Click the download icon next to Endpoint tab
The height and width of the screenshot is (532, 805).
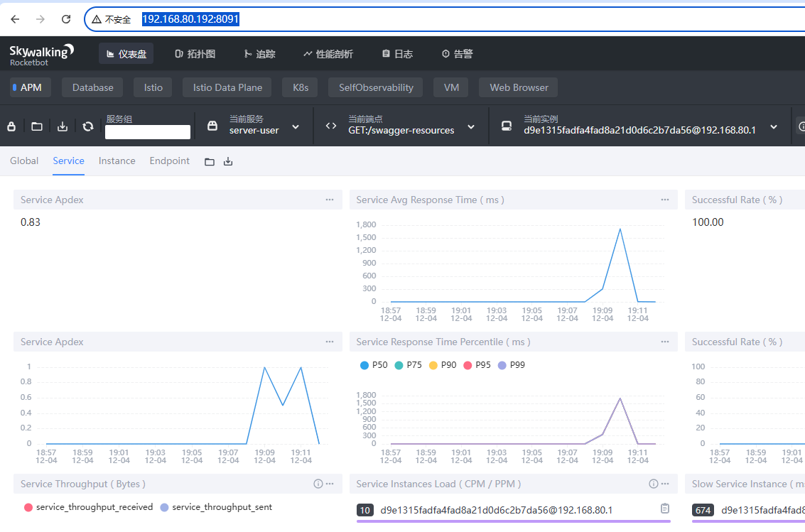click(228, 162)
